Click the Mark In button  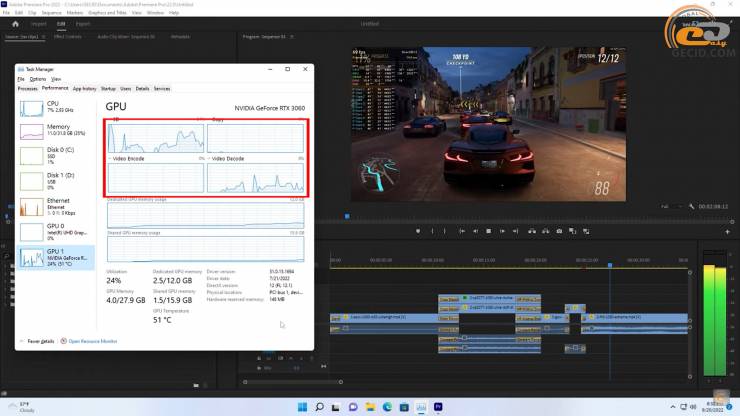(x=432, y=231)
